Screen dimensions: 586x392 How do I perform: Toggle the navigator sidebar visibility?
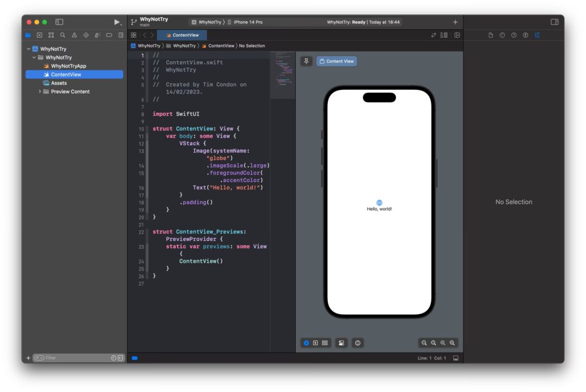pos(59,22)
